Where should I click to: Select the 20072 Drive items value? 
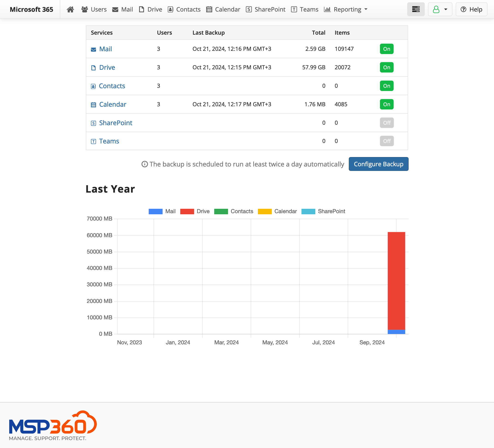coord(343,67)
